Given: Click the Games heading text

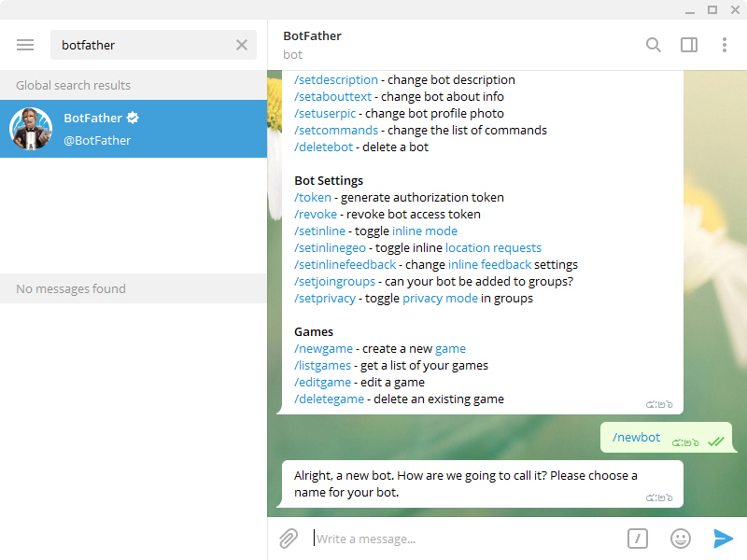Looking at the screenshot, I should click(x=314, y=332).
